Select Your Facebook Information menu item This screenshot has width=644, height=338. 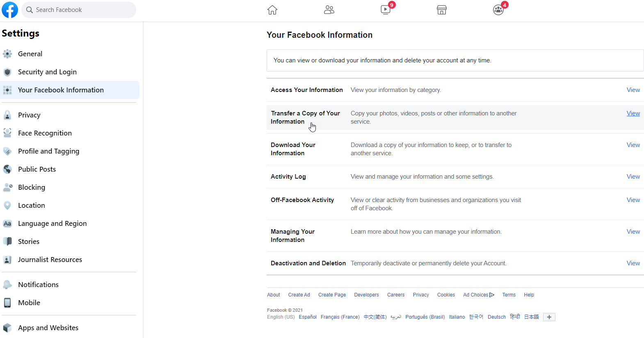tap(70, 90)
